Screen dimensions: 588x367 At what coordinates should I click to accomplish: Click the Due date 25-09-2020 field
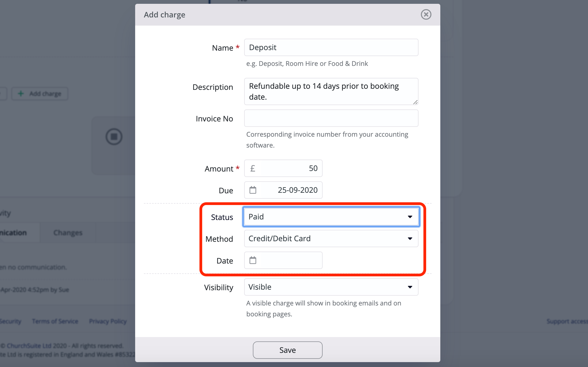click(283, 190)
